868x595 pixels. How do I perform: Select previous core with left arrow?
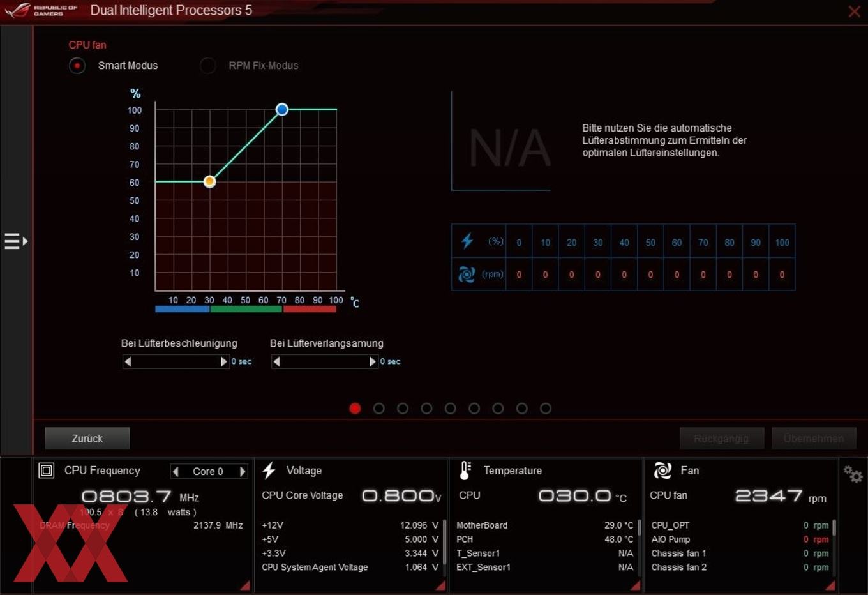click(x=176, y=472)
